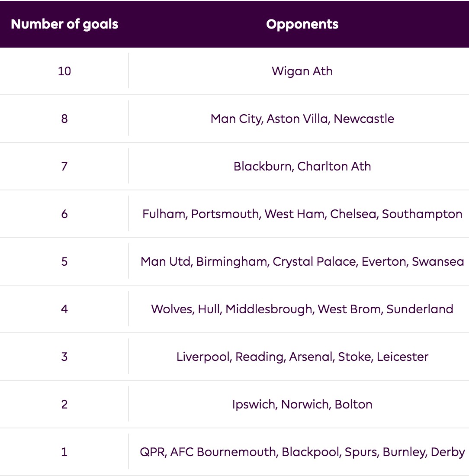Screen dimensions: 469x476
Task: Click the 3 goals cell
Action: pos(64,357)
